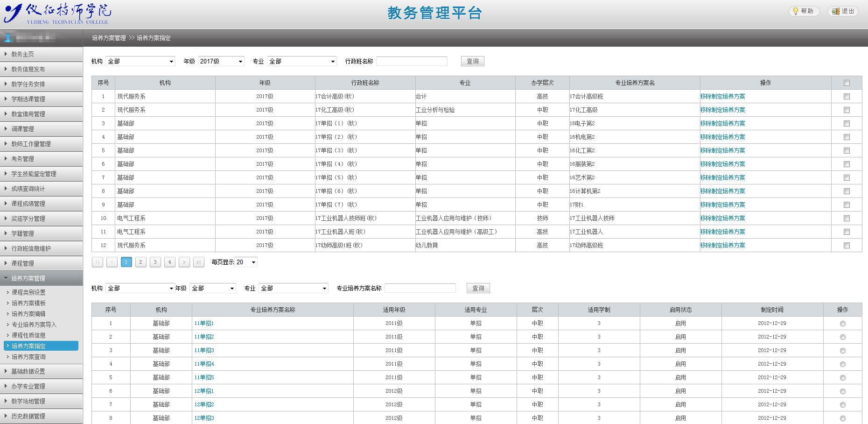Expand the 学籍管理 sidebar section
Image resolution: width=868 pixels, height=424 pixels.
41,233
